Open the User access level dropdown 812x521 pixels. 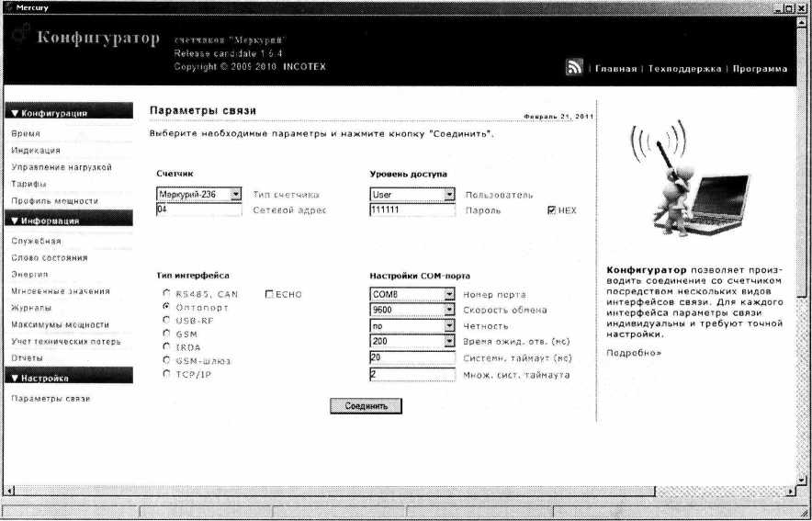click(x=412, y=195)
